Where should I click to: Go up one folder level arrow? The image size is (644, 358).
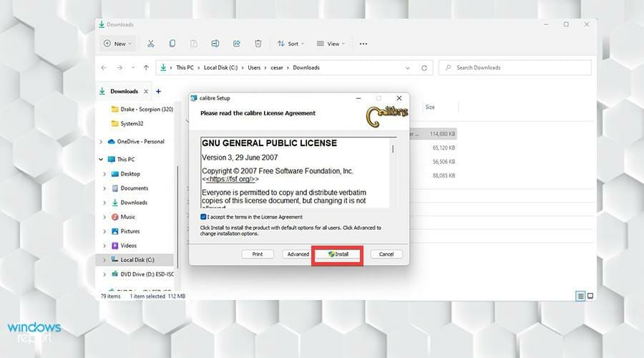tap(146, 68)
